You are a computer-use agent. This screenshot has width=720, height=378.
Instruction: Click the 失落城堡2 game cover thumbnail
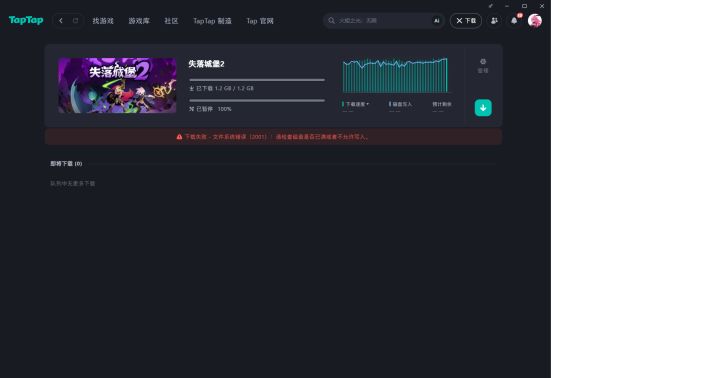tap(117, 85)
